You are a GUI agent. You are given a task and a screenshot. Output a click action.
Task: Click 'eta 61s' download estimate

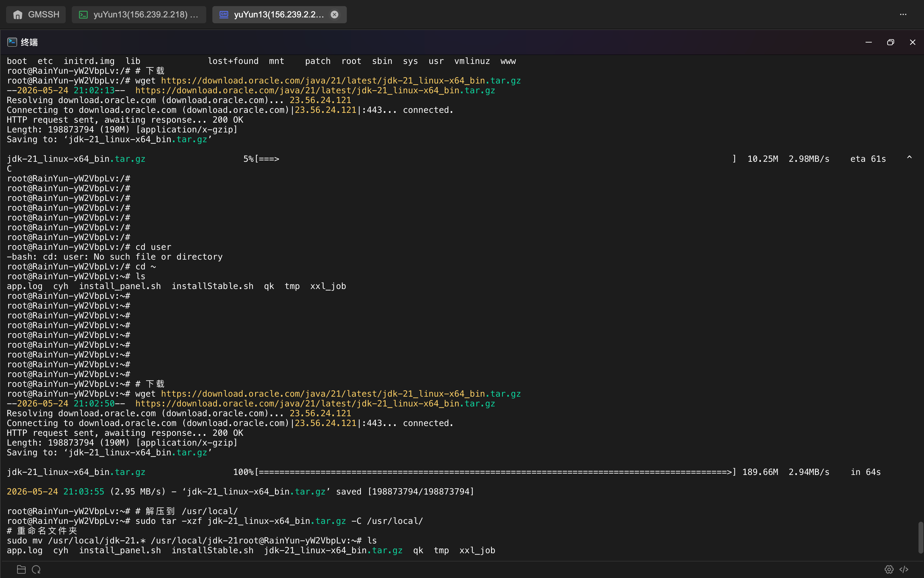[x=868, y=159]
